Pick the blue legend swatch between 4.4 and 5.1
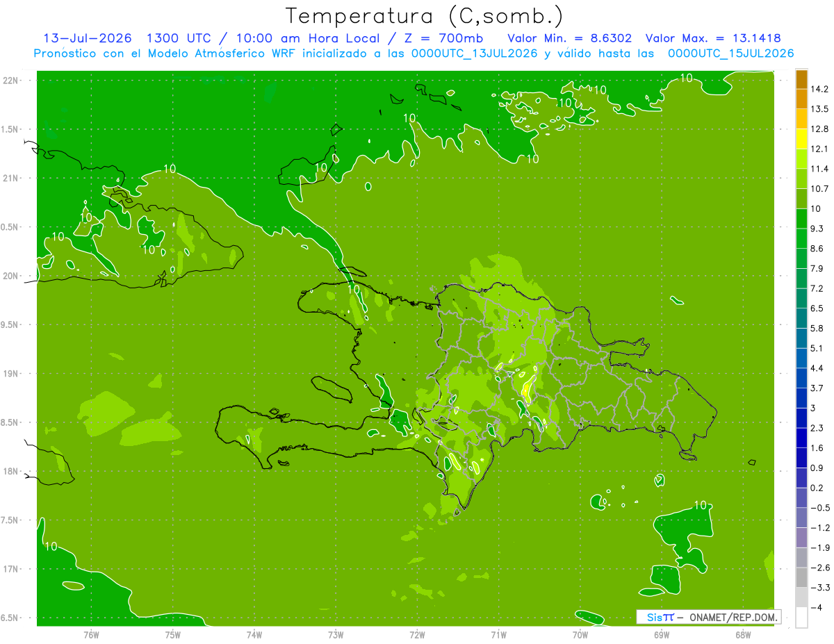Viewport: 834px width, 644px height. 801,358
